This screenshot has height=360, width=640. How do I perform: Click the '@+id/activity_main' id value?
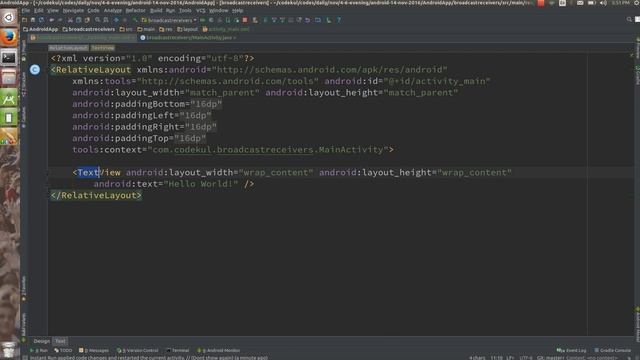[437, 81]
